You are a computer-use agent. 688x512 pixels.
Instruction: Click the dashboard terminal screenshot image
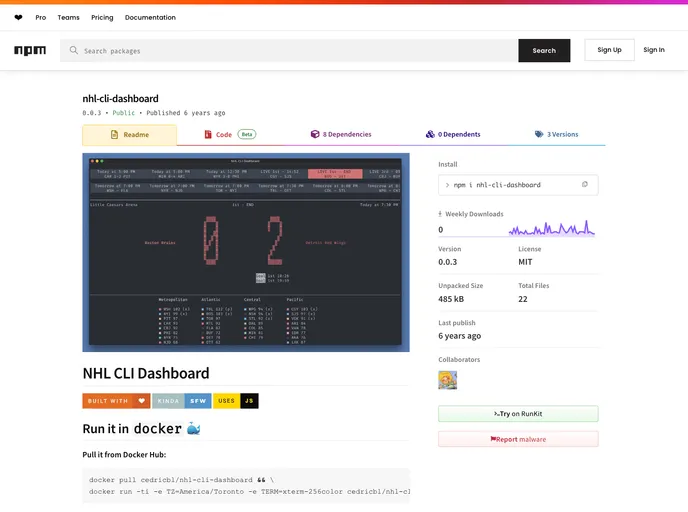coord(246,252)
